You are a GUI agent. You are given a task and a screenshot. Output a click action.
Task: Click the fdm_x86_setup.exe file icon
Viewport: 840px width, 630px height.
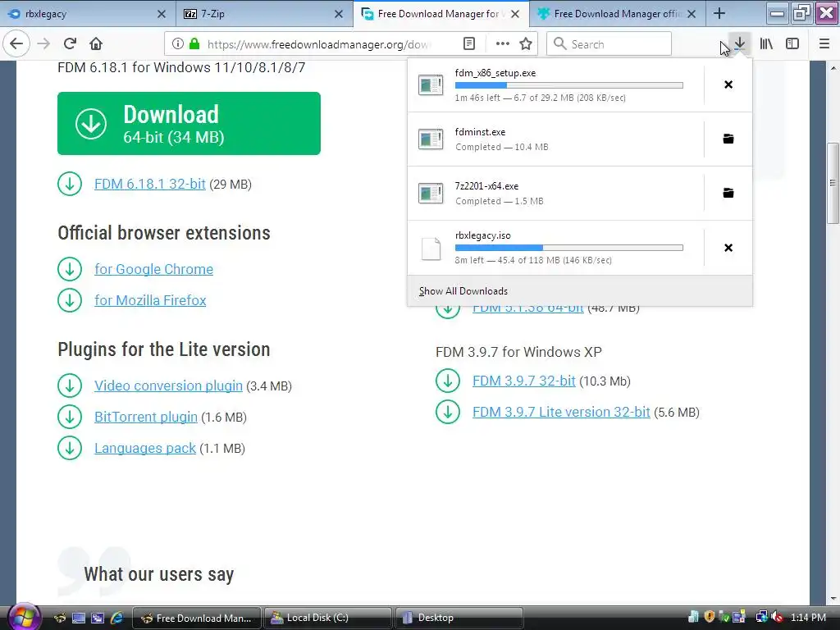431,84
